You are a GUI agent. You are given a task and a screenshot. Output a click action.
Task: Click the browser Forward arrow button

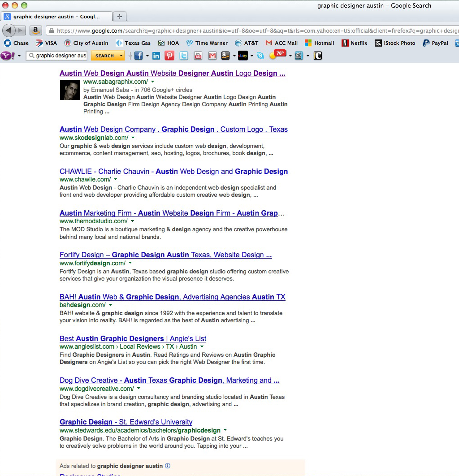click(x=20, y=30)
